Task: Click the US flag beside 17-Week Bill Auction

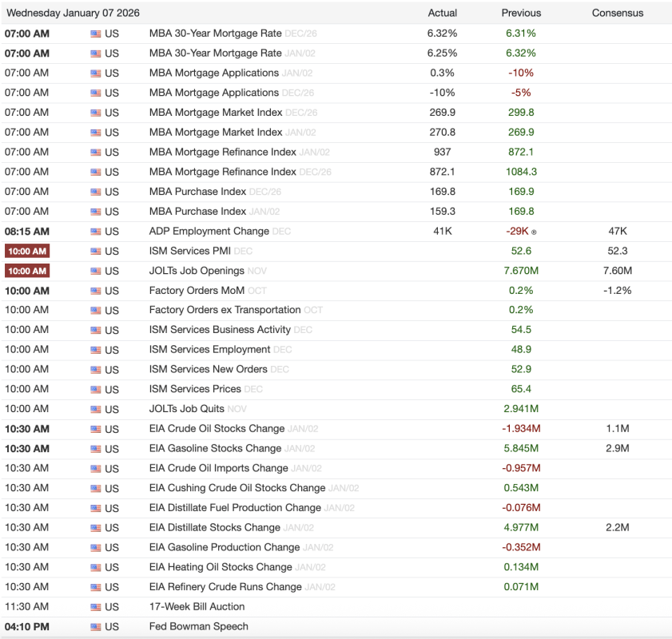Action: click(96, 607)
